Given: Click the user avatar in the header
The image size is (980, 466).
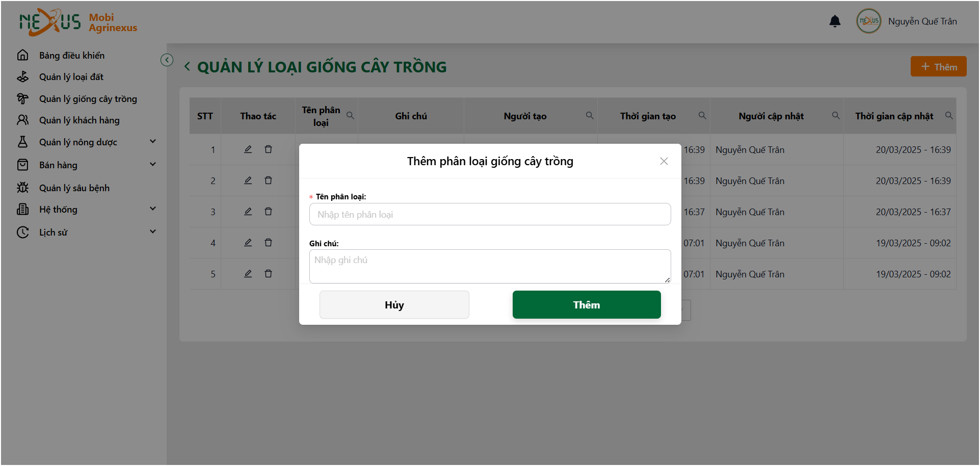Looking at the screenshot, I should (x=868, y=21).
